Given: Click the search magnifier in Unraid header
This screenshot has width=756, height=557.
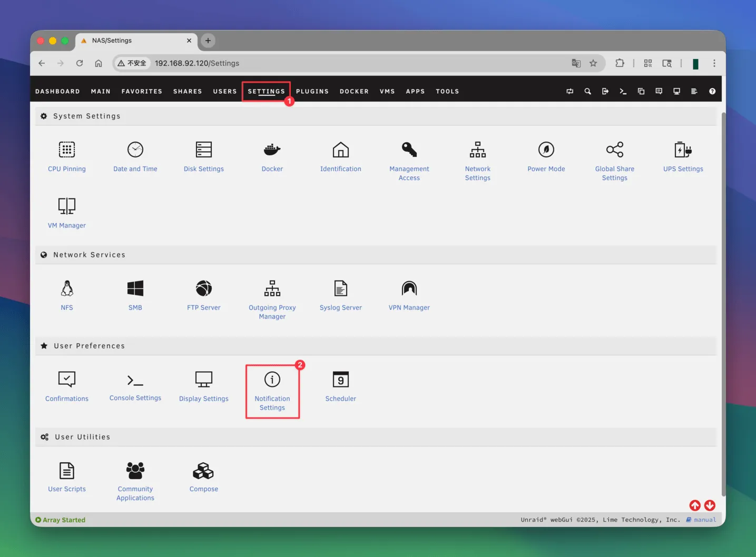Looking at the screenshot, I should pyautogui.click(x=587, y=91).
